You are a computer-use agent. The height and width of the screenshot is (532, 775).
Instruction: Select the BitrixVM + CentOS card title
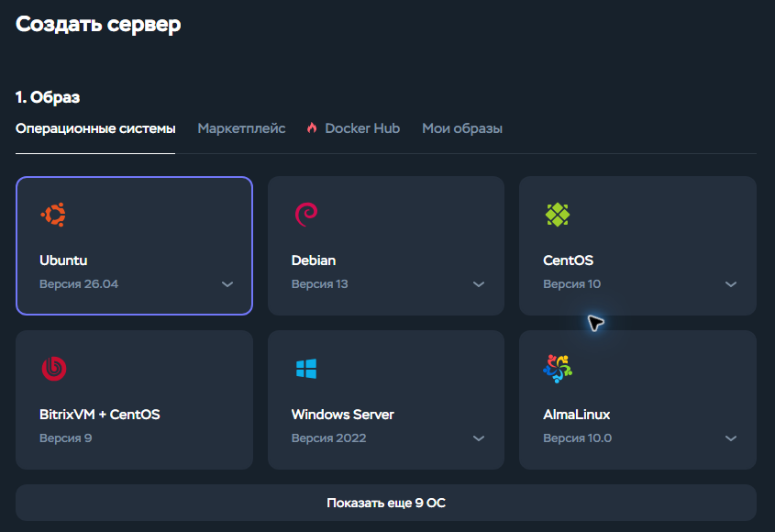click(x=100, y=415)
